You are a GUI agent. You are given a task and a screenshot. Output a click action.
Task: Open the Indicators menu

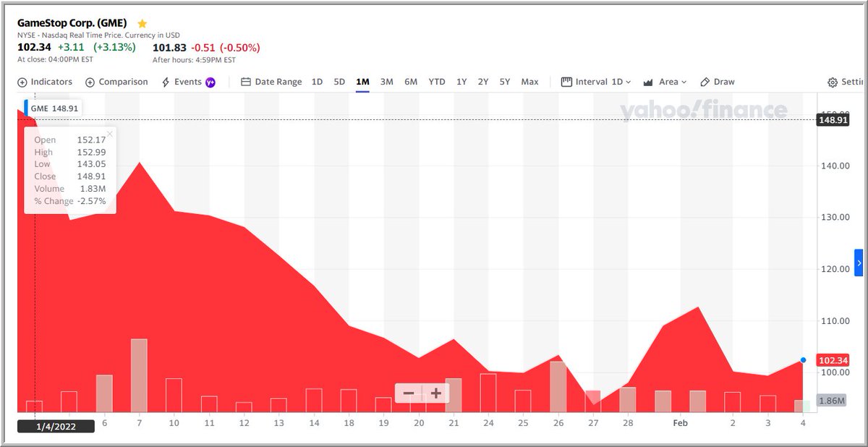click(x=45, y=82)
